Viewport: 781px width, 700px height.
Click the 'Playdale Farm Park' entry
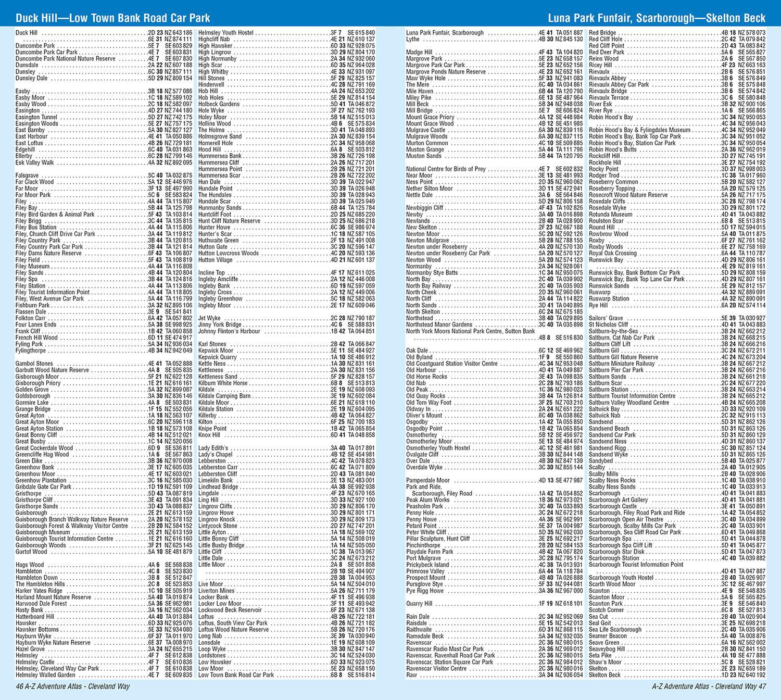(x=494, y=552)
